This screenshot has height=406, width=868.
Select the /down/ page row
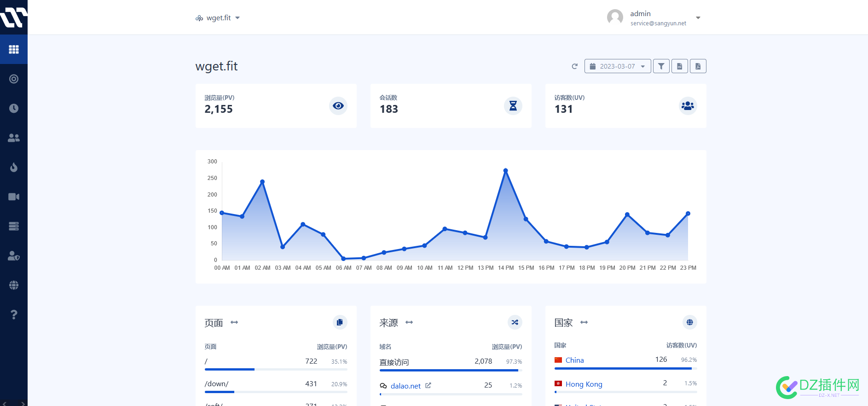pos(276,386)
